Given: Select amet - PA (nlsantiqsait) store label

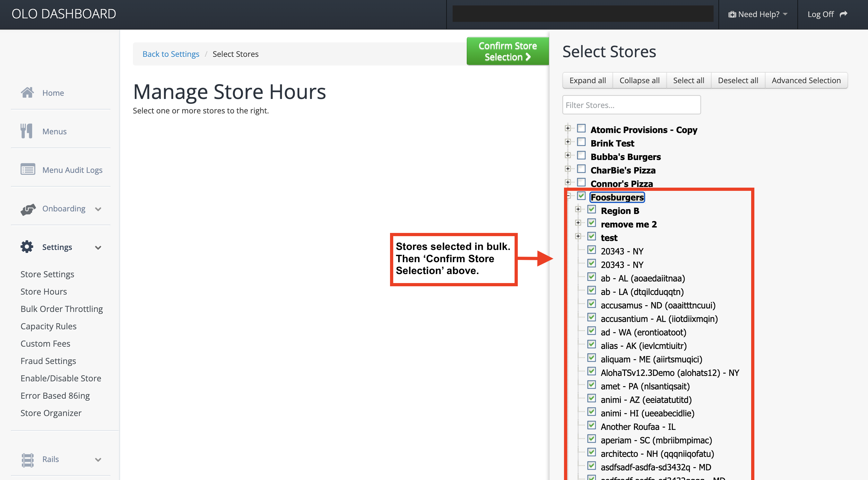Looking at the screenshot, I should (x=645, y=386).
